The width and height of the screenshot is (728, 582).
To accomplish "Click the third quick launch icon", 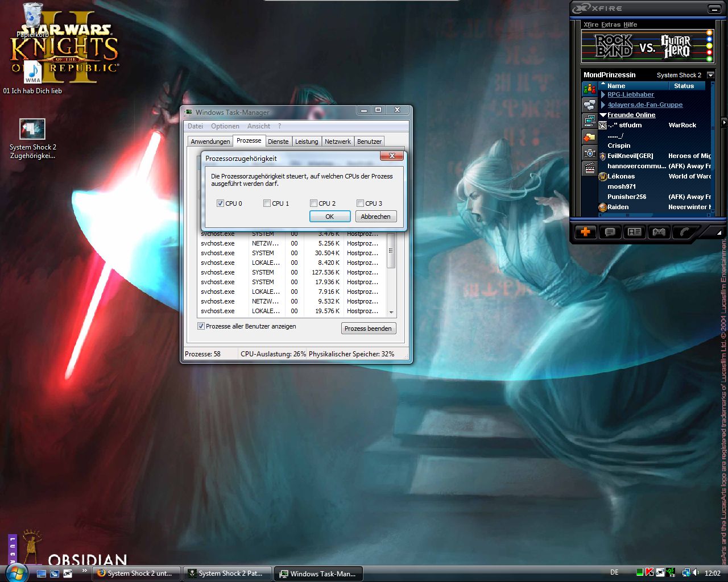I will [x=68, y=573].
